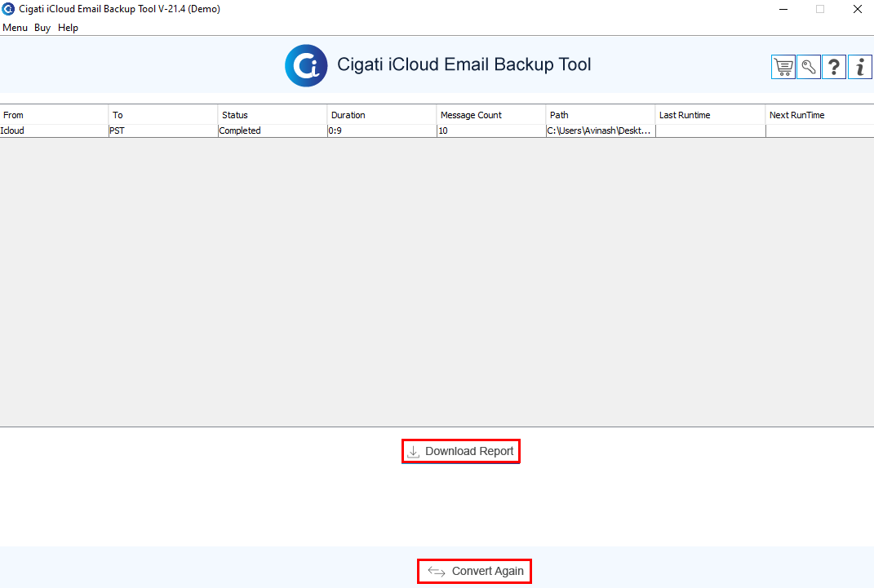Click the Message Count column header
874x588 pixels.
tap(491, 115)
